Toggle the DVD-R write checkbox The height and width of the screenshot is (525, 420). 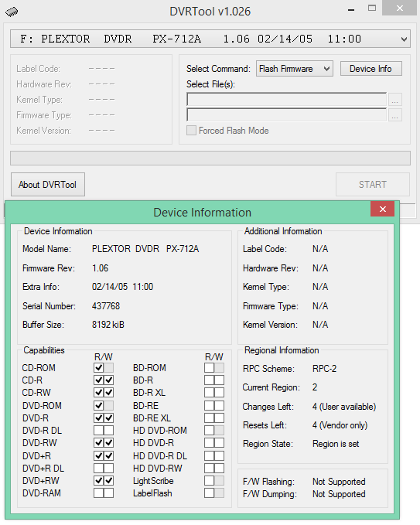click(108, 418)
